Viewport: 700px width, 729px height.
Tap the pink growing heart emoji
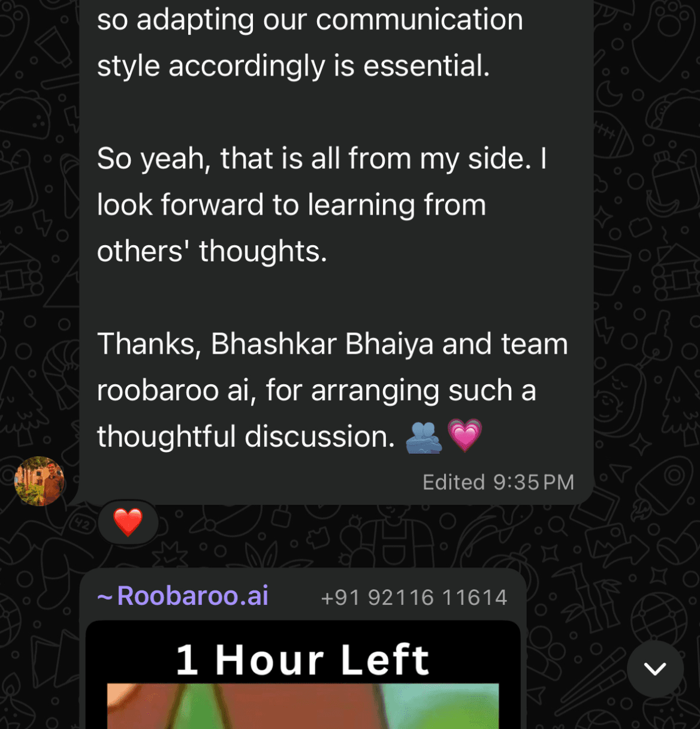click(464, 436)
